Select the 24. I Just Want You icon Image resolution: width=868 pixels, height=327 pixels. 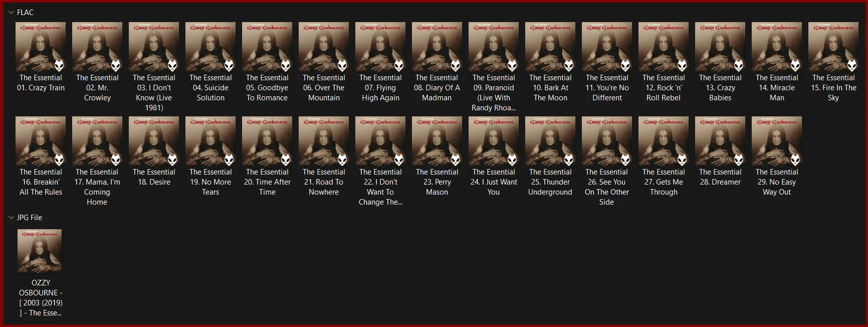pyautogui.click(x=494, y=141)
